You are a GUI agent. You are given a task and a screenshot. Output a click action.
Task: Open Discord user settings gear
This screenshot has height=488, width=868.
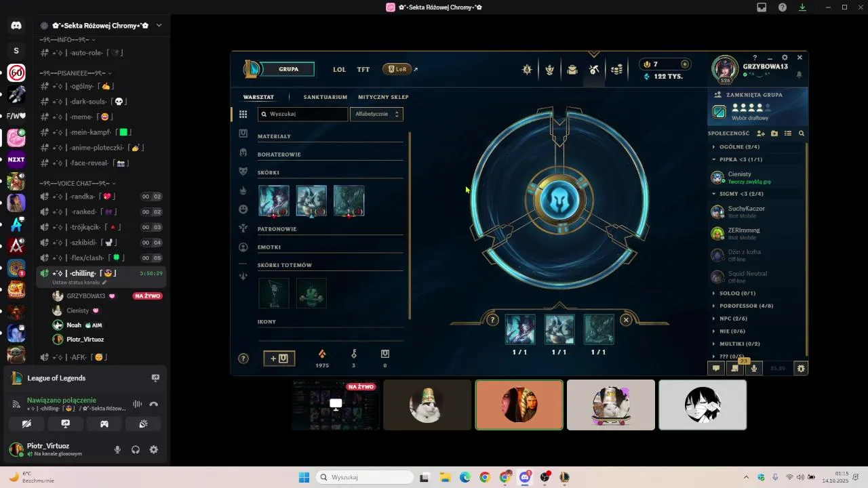pos(154,449)
